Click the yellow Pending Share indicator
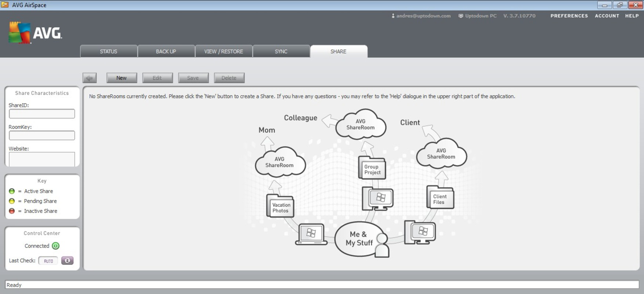Image resolution: width=644 pixels, height=294 pixels. point(12,201)
